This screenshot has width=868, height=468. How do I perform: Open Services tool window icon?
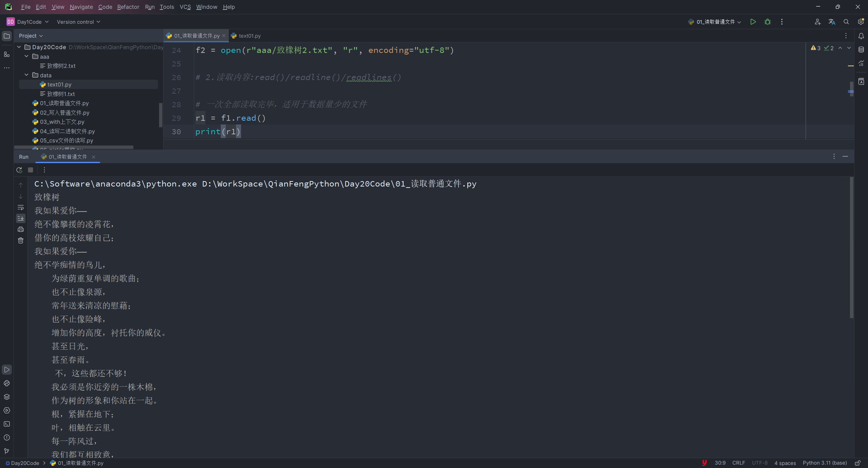click(7, 410)
